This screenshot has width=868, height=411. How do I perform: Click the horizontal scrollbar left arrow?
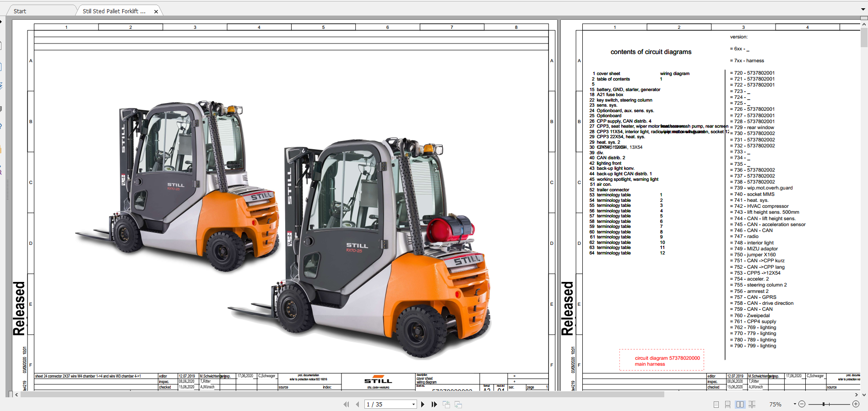(17, 394)
